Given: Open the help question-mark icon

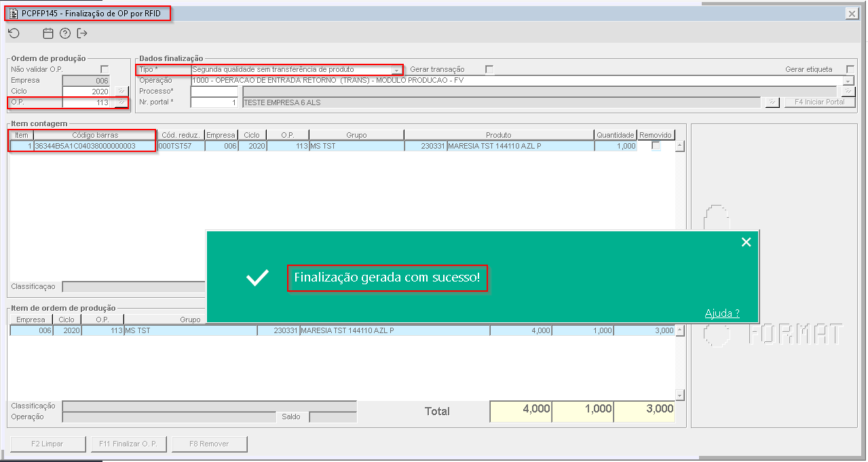Looking at the screenshot, I should pyautogui.click(x=65, y=33).
